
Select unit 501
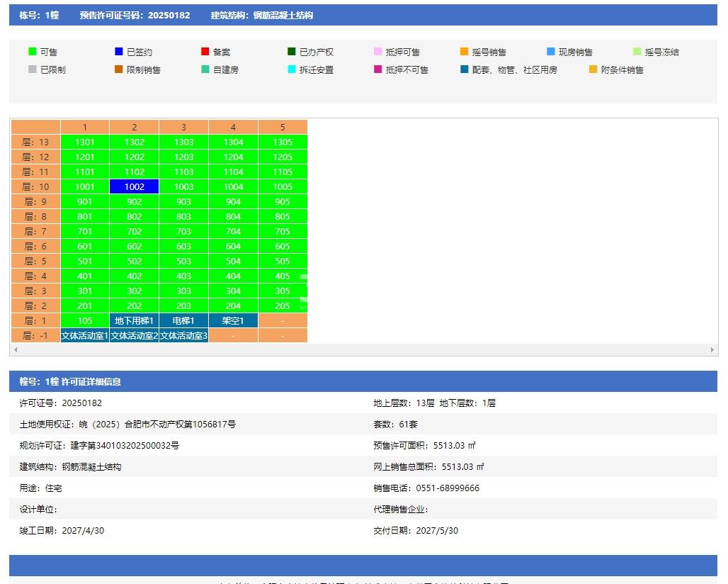[x=84, y=261]
